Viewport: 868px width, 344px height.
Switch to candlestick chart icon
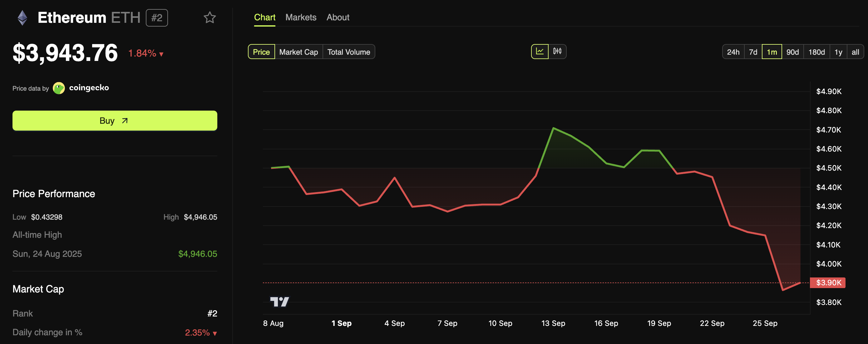click(557, 52)
